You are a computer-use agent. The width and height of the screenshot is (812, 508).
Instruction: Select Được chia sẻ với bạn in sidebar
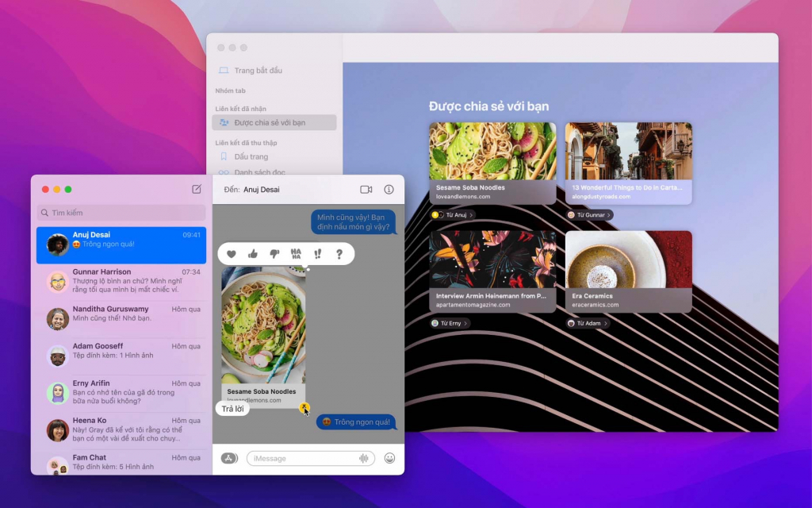pyautogui.click(x=274, y=122)
